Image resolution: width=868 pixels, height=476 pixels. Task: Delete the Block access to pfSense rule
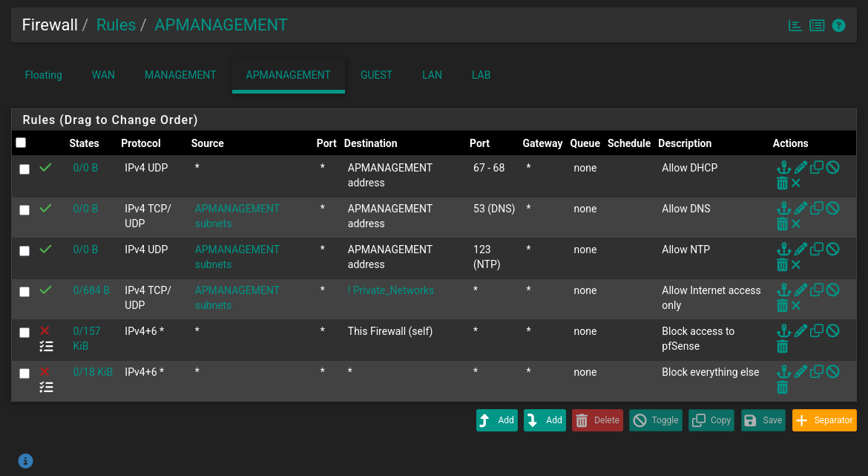click(x=782, y=347)
